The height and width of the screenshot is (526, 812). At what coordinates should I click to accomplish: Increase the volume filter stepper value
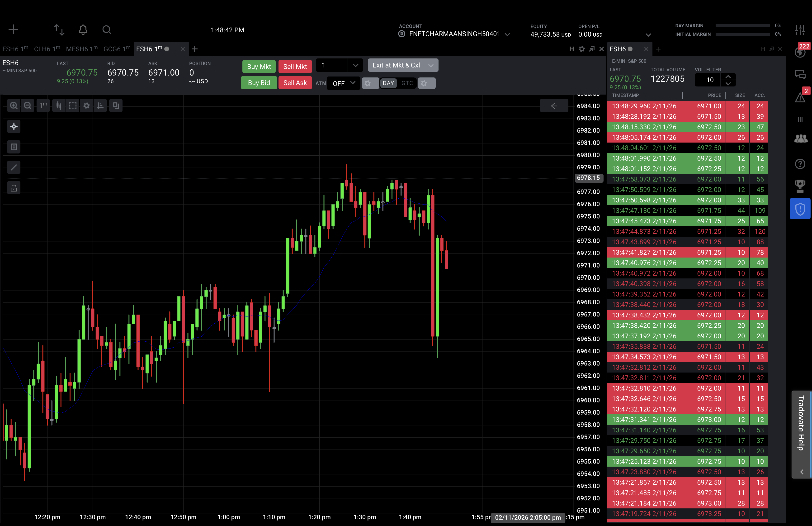728,77
